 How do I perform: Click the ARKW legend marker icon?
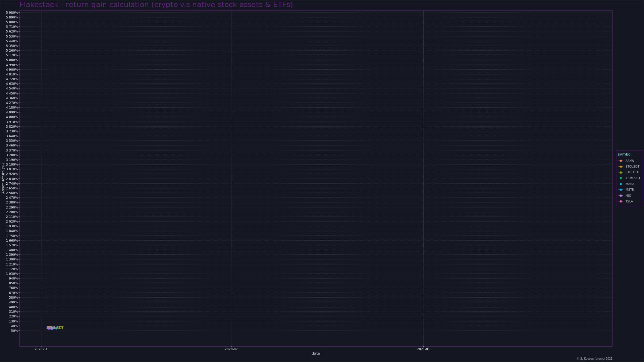click(x=621, y=161)
